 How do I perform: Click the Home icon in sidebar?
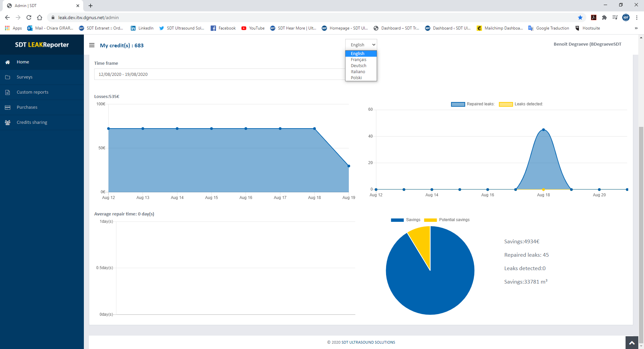tap(8, 62)
